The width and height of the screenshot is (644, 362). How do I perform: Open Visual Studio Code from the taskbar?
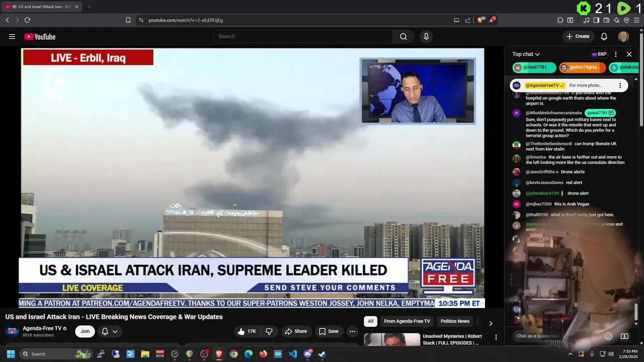pos(293,354)
